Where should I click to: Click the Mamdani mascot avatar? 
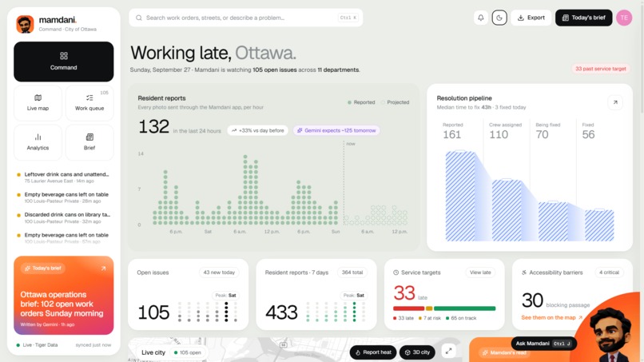(610, 335)
